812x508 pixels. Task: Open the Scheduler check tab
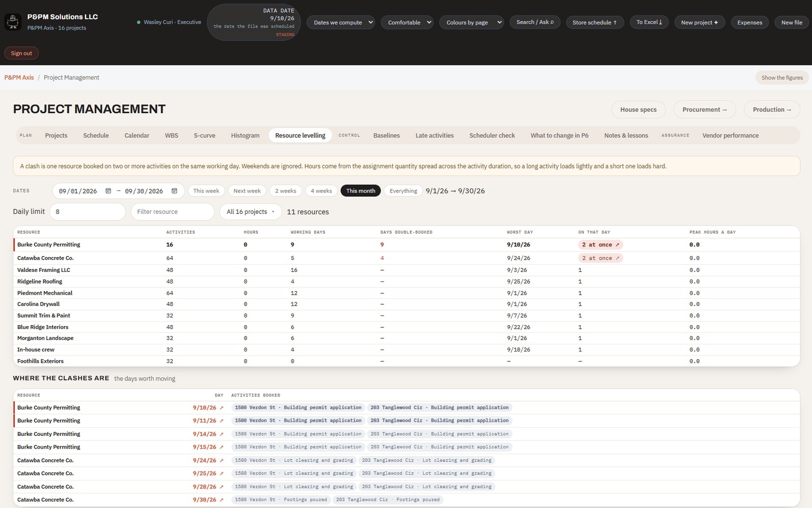492,136
